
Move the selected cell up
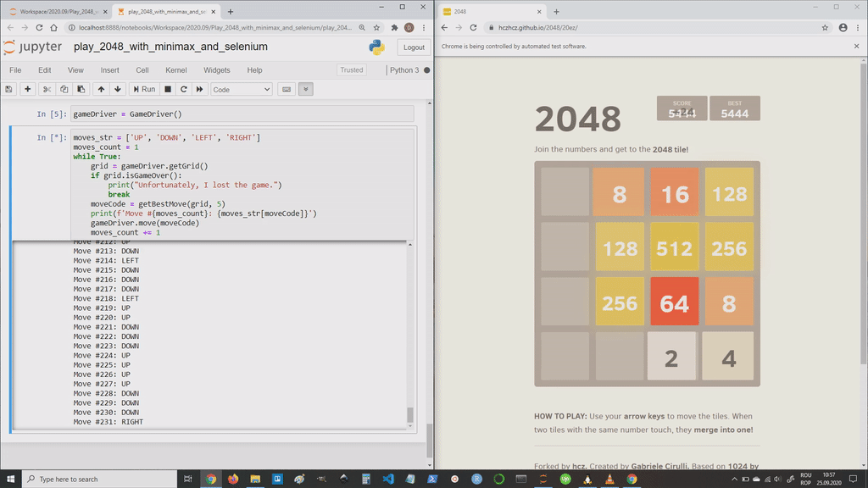pos(101,89)
